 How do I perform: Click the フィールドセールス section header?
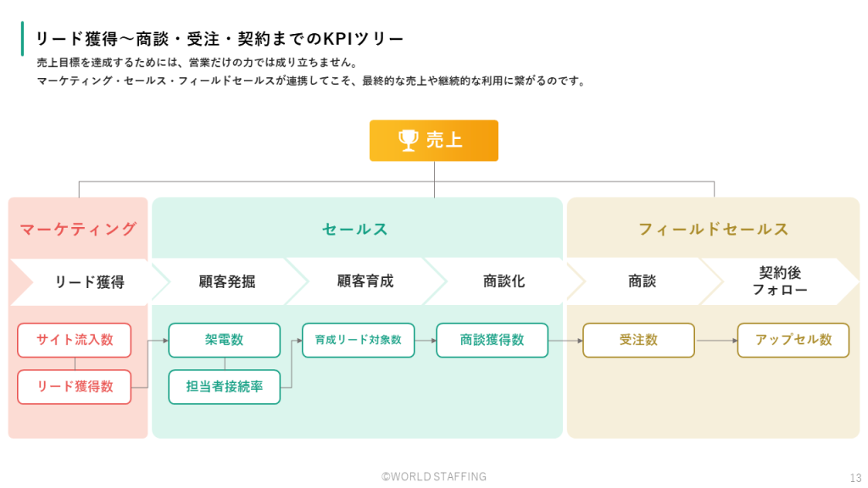point(713,229)
